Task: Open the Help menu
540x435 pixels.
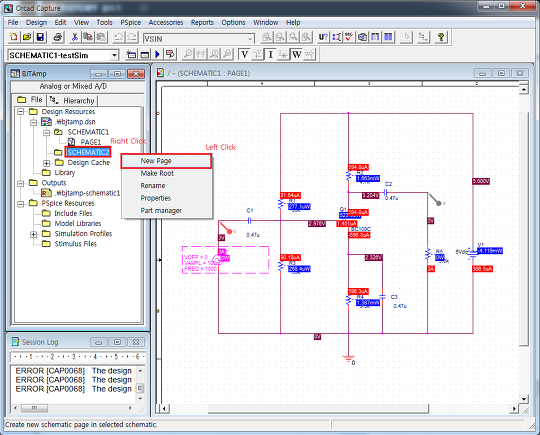Action: click(x=293, y=22)
